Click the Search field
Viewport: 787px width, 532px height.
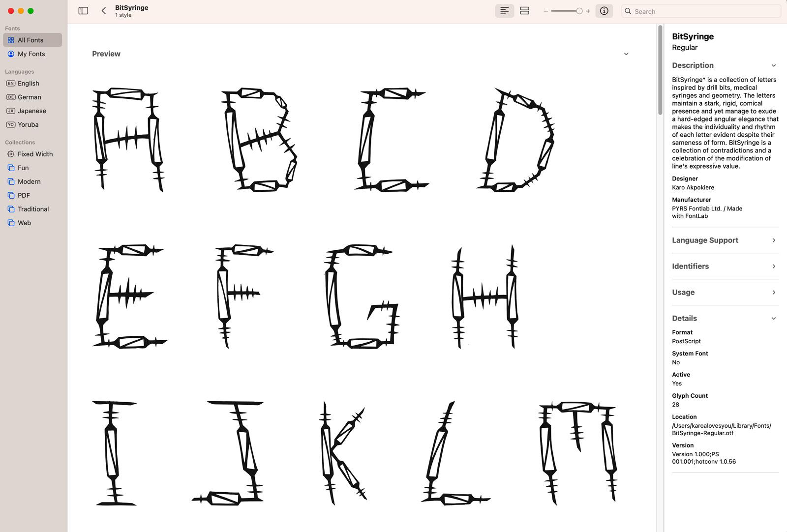coord(701,11)
